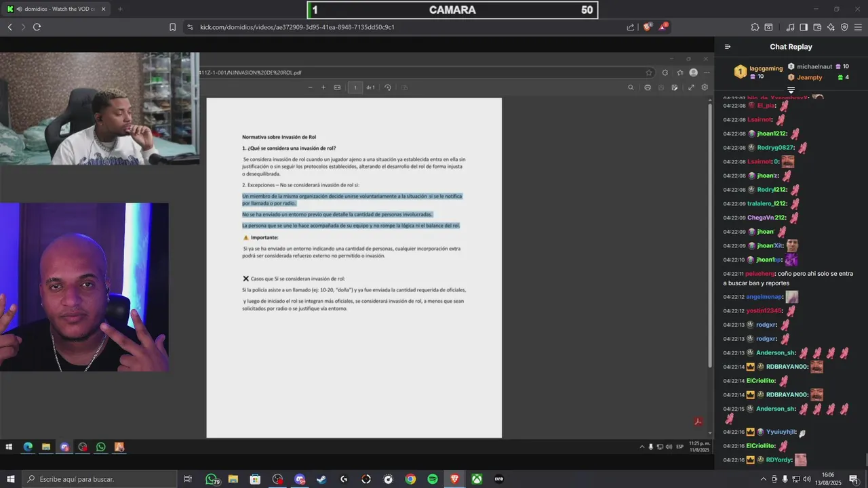Open the share page icon in address bar
The image size is (868, 488).
point(631,27)
